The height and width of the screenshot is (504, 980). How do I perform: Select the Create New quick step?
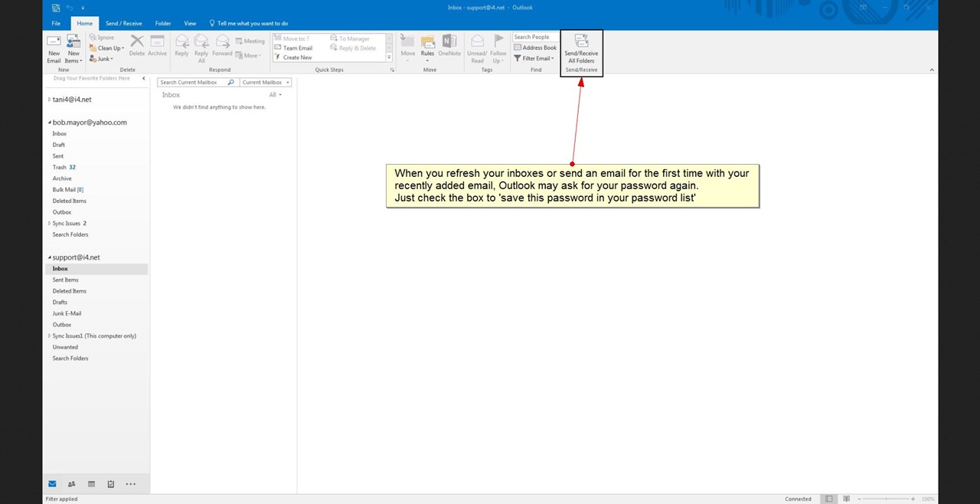click(293, 57)
